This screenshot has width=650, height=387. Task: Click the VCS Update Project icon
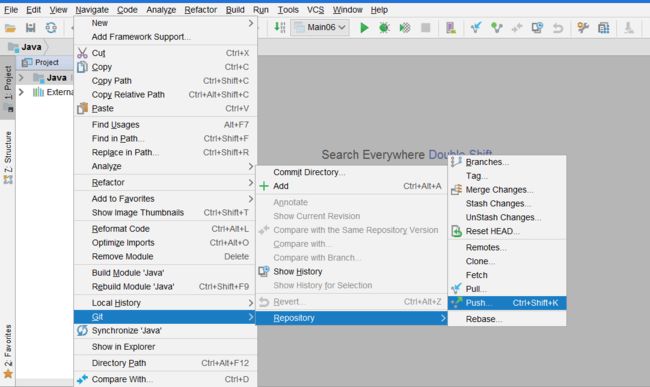(476, 28)
